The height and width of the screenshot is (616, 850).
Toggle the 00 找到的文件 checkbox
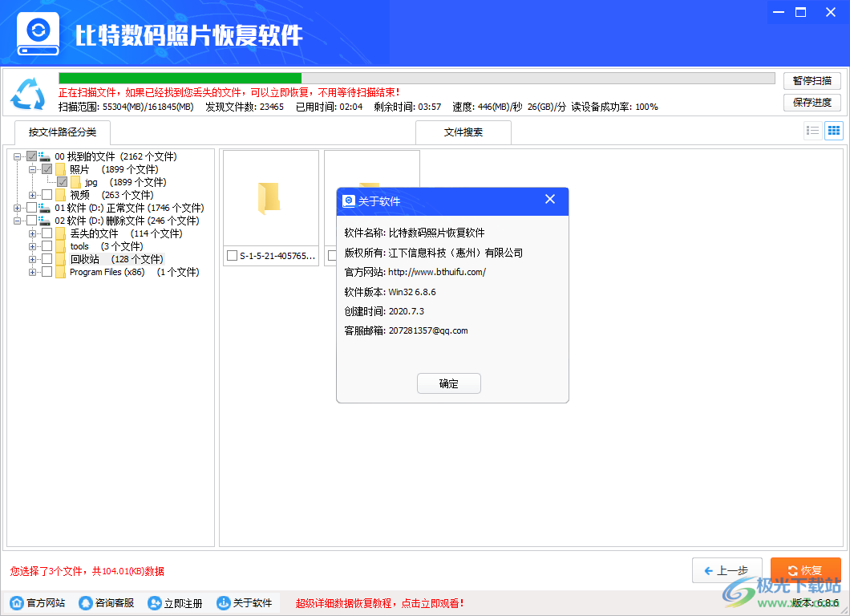(x=30, y=156)
